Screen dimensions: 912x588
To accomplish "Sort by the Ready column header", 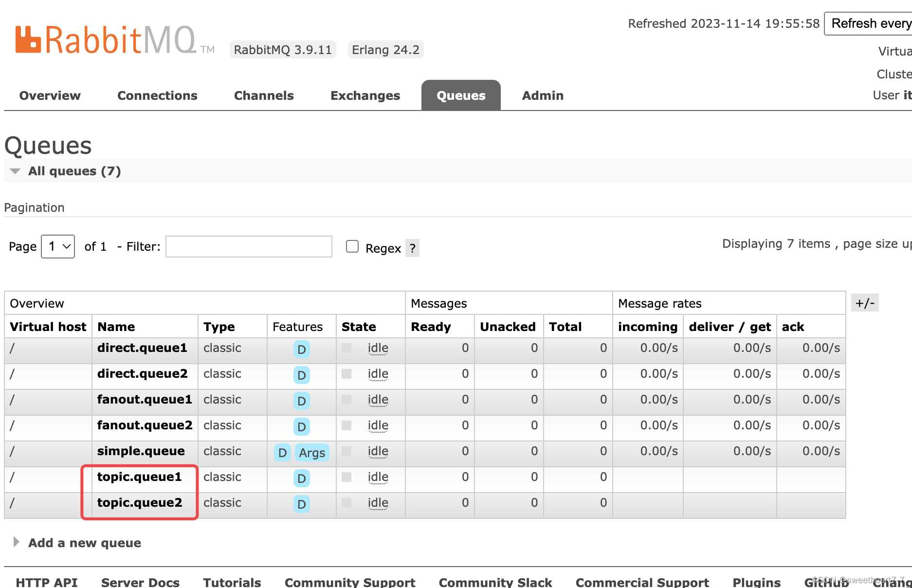I will coord(431,327).
